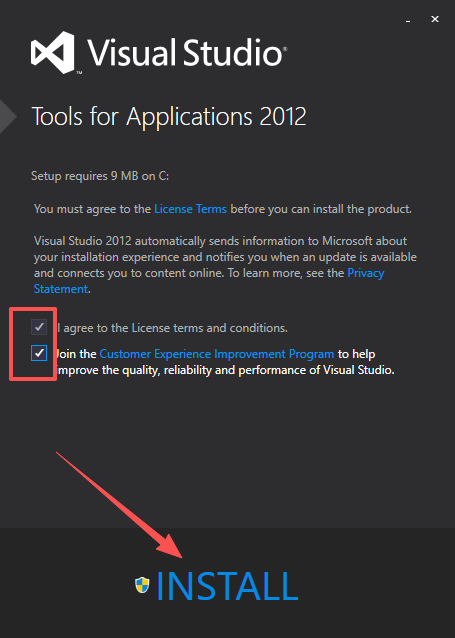
Task: Click the gray back arrow at the left edge
Action: click(x=8, y=116)
